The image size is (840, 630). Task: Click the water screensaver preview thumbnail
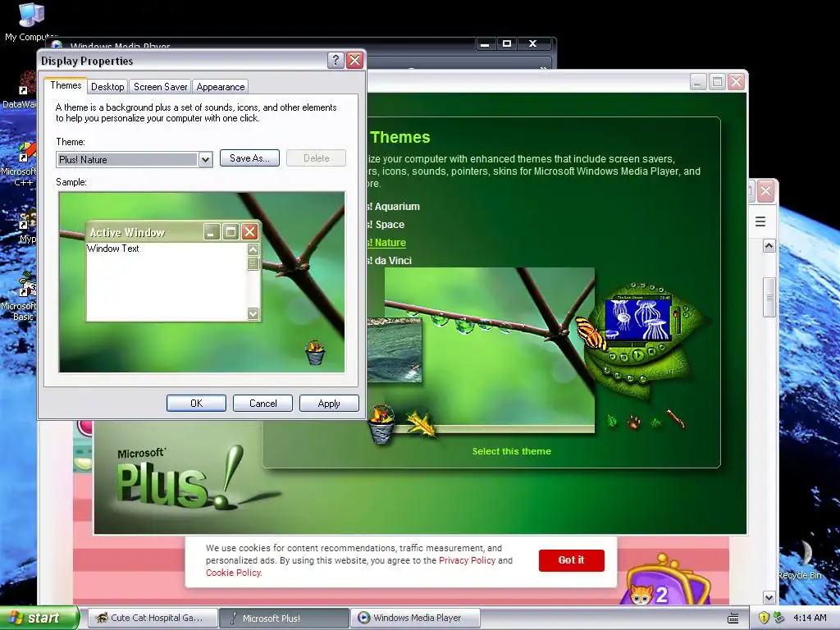coord(395,349)
